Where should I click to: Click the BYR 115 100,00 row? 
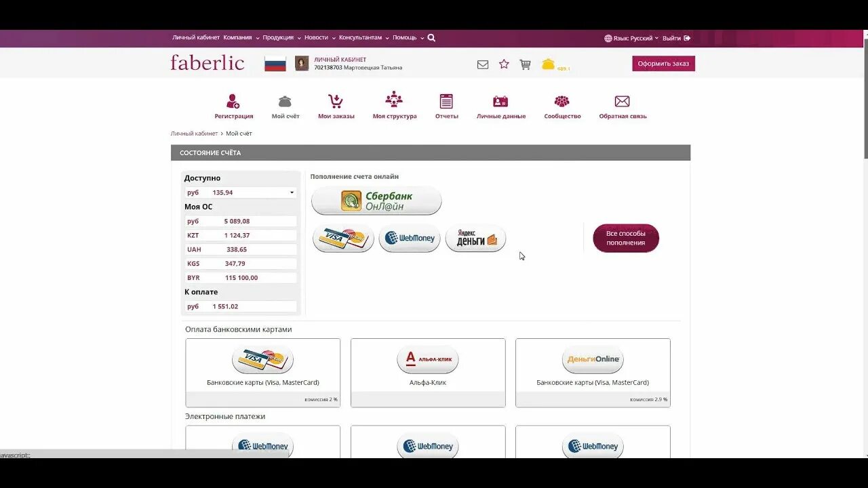pos(241,278)
